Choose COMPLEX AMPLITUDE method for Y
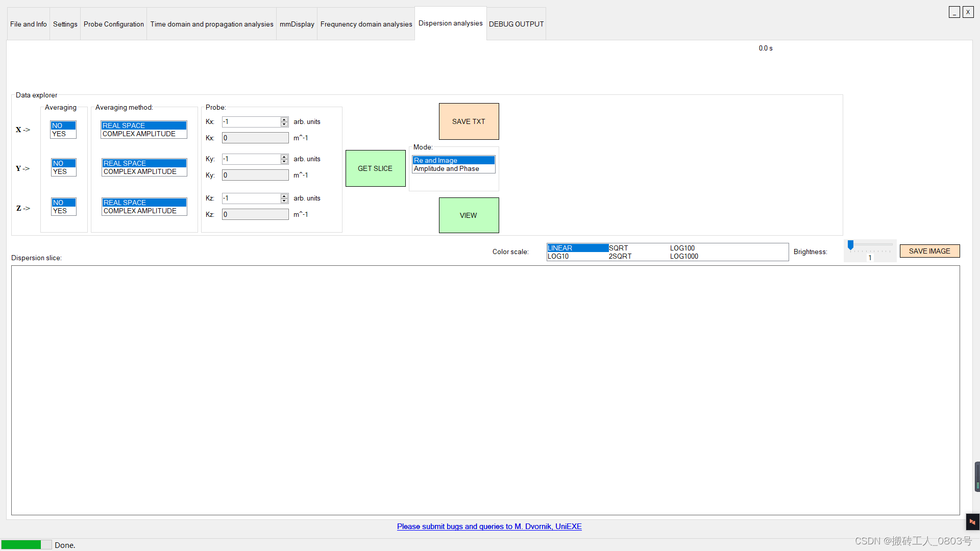The height and width of the screenshot is (551, 980). tap(144, 171)
